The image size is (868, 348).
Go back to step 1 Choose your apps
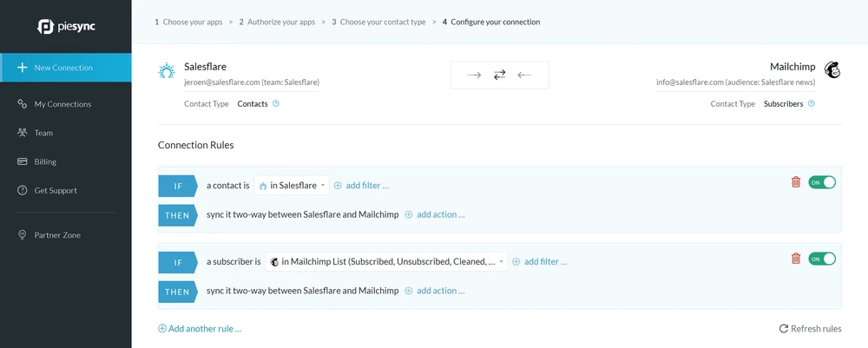click(x=188, y=23)
